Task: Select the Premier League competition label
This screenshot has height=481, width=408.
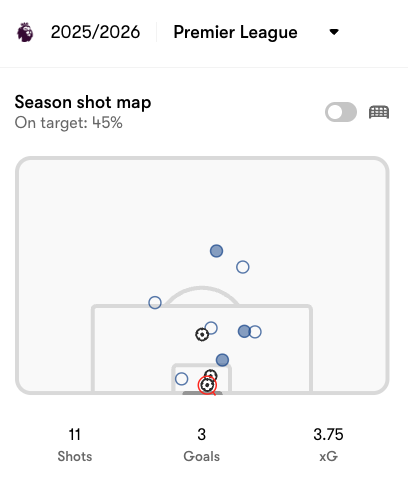Action: coord(235,32)
